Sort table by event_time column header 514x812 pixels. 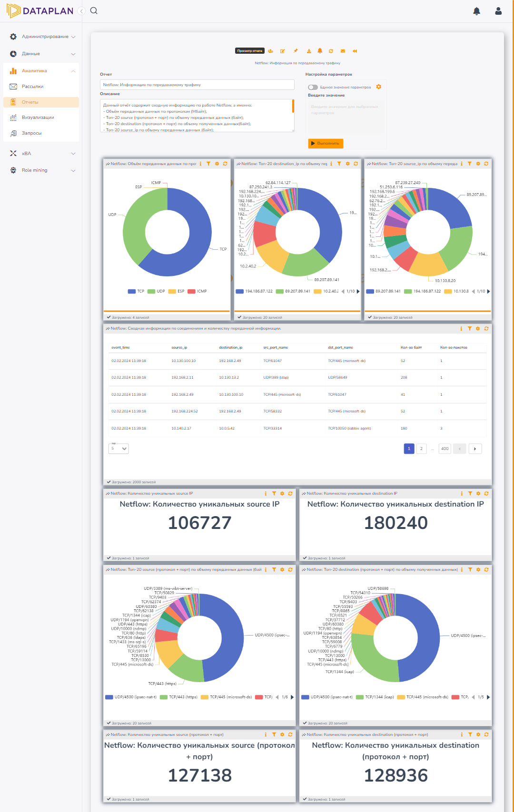click(x=120, y=347)
